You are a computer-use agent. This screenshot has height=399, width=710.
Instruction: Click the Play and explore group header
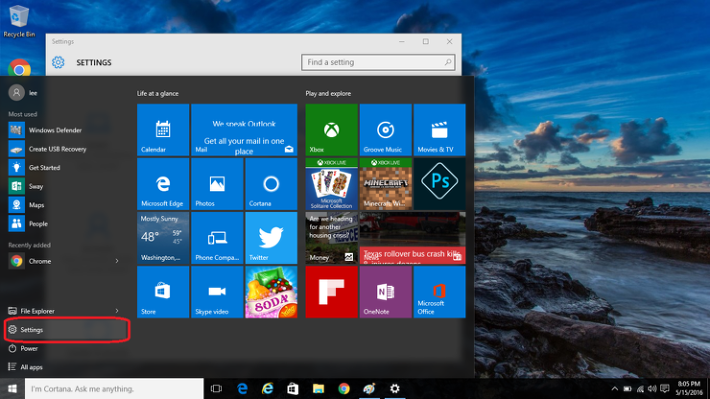[x=328, y=94]
